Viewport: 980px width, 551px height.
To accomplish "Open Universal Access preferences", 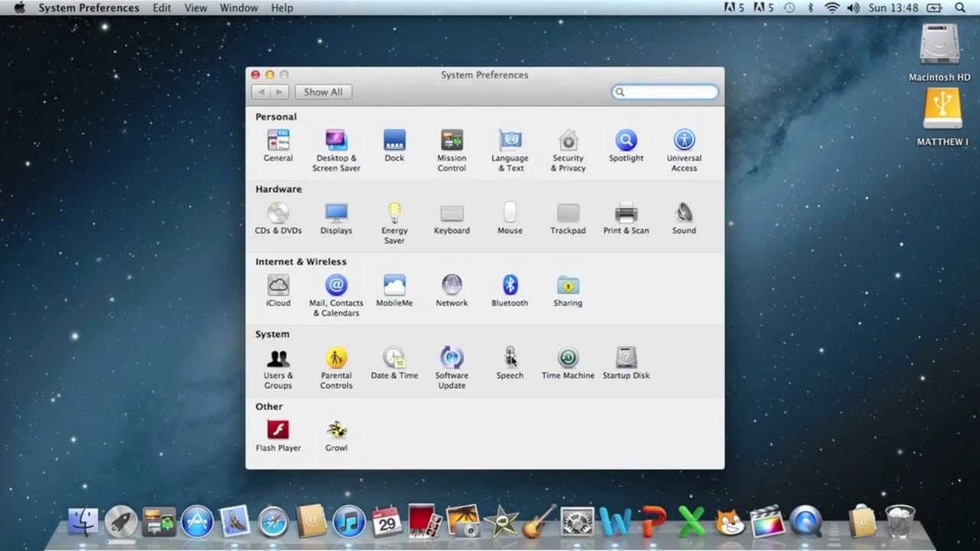I will pyautogui.click(x=684, y=150).
